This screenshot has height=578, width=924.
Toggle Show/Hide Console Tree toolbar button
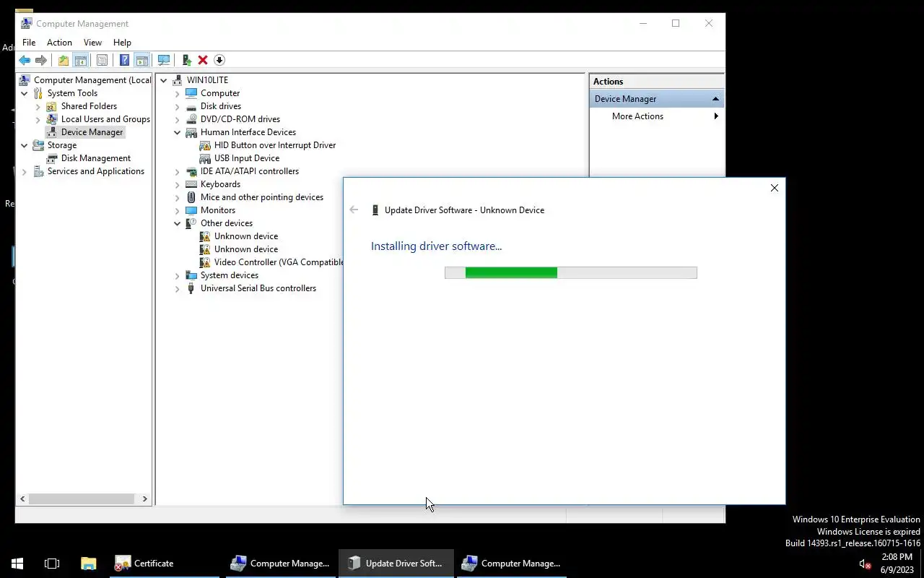(x=81, y=61)
